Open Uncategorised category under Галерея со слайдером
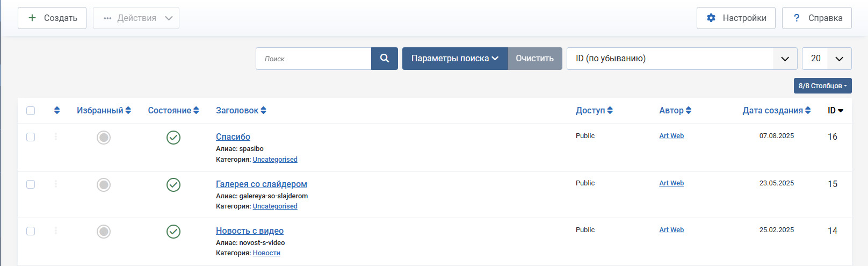868x266 pixels. pyautogui.click(x=275, y=206)
